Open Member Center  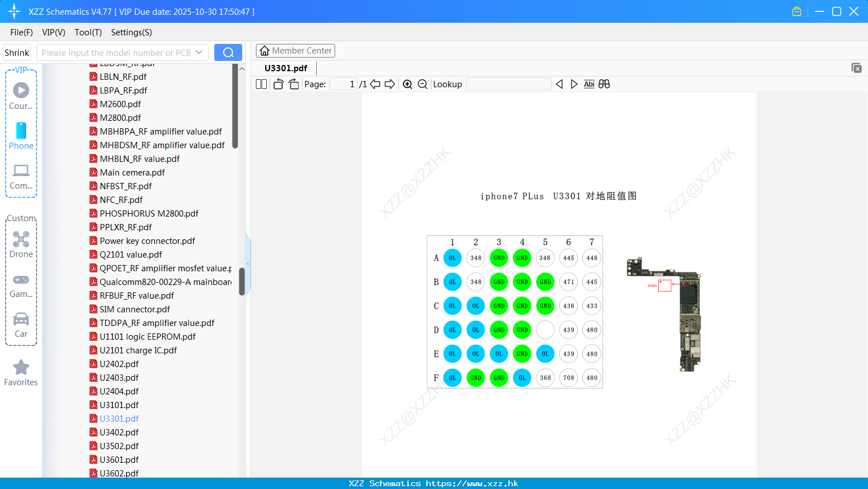coord(295,51)
